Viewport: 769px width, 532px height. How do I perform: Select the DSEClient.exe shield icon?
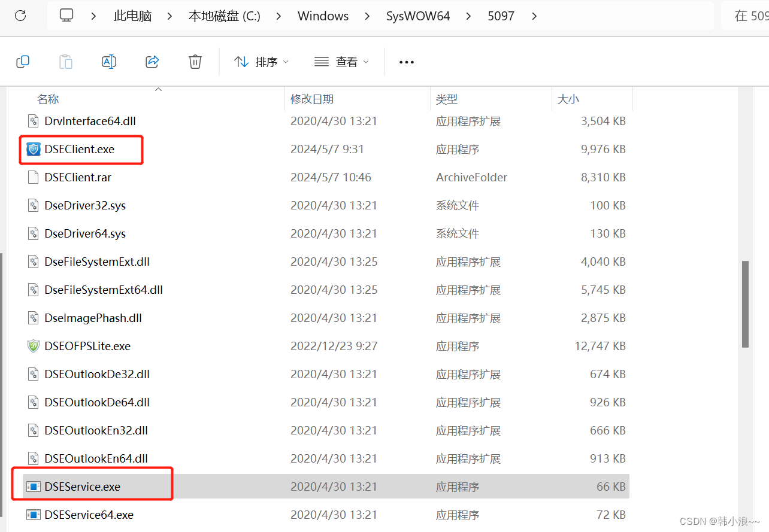[34, 149]
